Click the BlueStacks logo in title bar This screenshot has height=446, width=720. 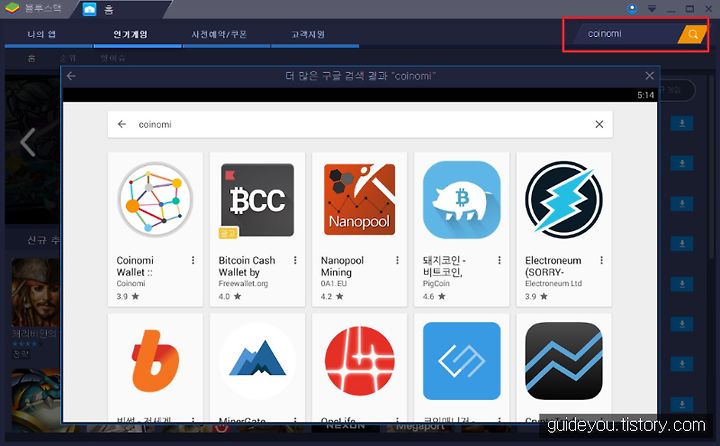pyautogui.click(x=11, y=8)
